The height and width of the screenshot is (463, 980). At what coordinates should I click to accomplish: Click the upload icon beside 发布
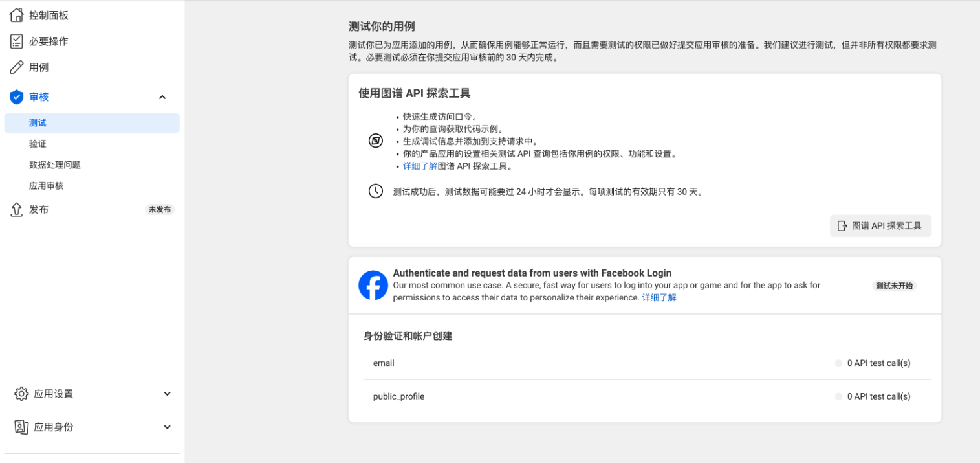(x=17, y=210)
